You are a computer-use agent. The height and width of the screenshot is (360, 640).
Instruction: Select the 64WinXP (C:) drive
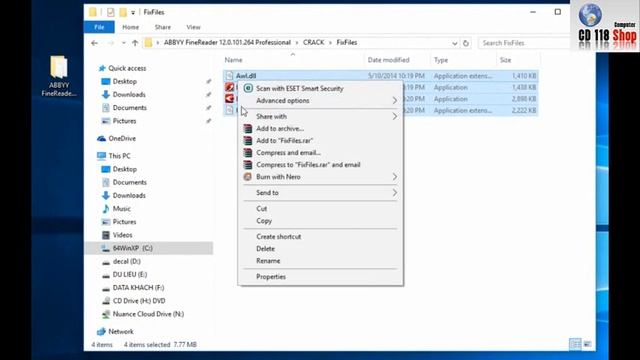click(133, 248)
